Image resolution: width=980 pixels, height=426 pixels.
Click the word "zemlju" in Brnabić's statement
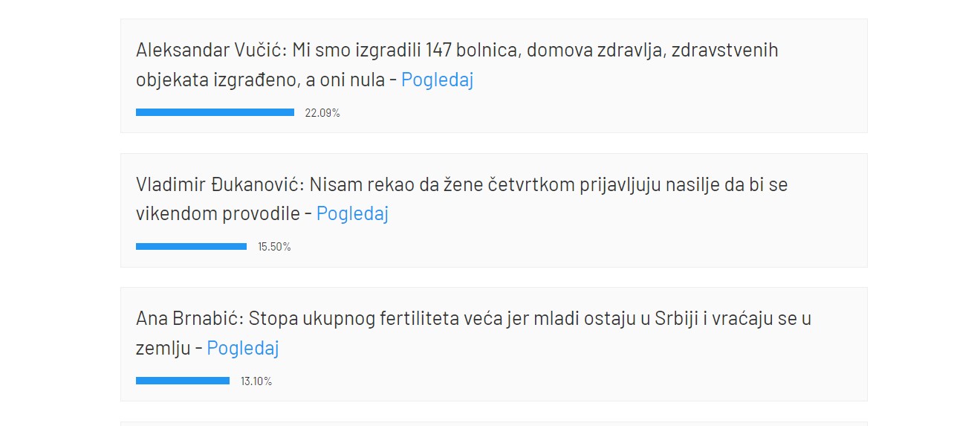[163, 348]
